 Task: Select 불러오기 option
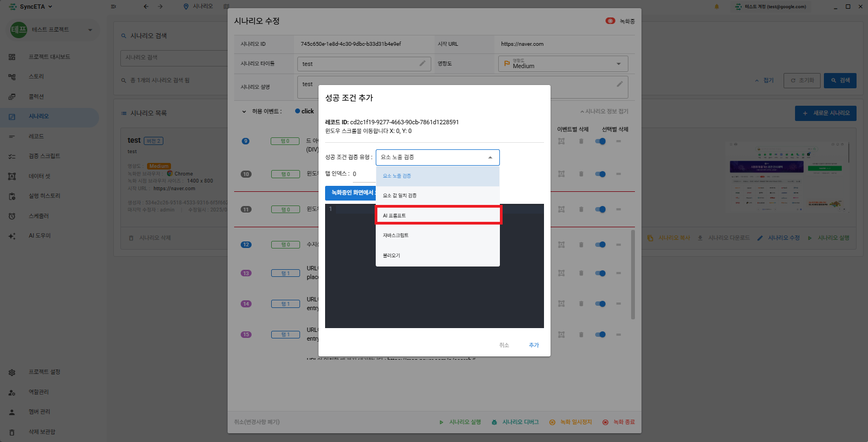pyautogui.click(x=438, y=256)
